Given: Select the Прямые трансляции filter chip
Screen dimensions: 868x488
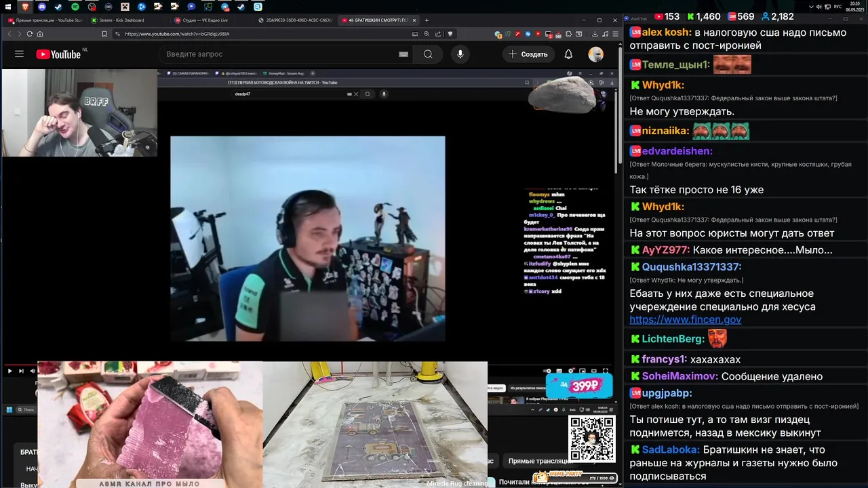Looking at the screenshot, I should coord(541,461).
